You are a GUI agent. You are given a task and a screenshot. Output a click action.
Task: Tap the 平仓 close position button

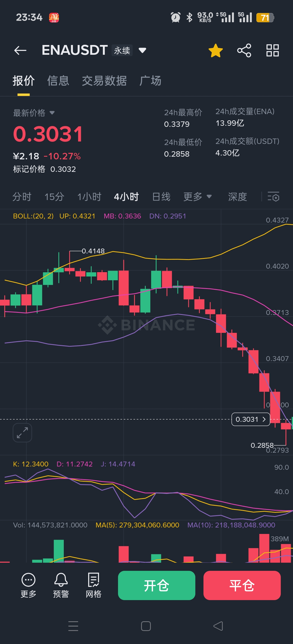[x=242, y=585]
